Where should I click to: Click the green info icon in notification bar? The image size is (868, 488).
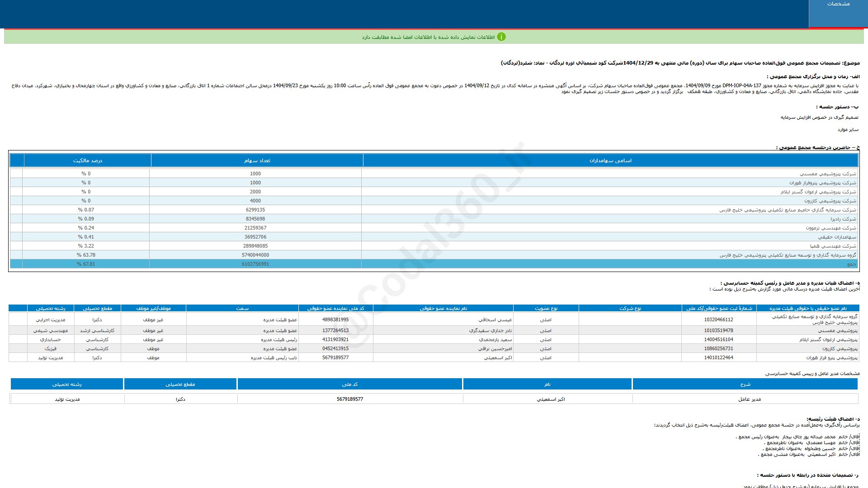pyautogui.click(x=501, y=37)
